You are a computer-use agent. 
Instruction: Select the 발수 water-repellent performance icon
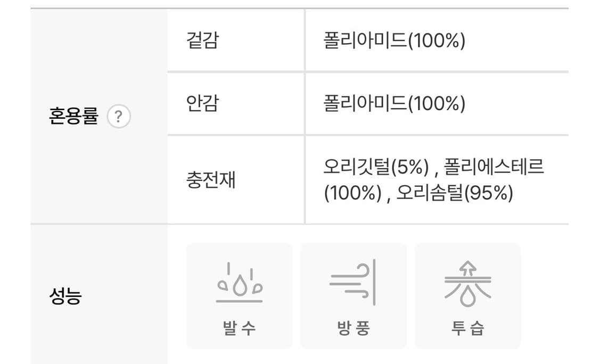(x=239, y=328)
